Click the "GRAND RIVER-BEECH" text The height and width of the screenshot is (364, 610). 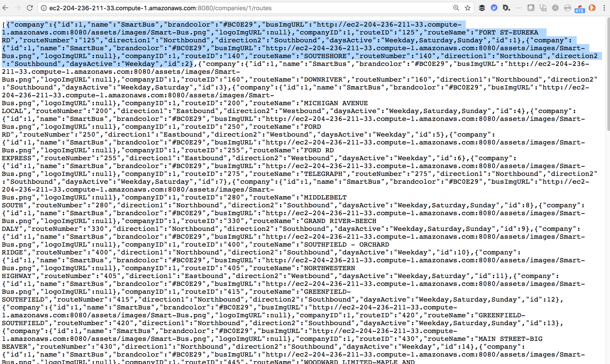tap(340, 221)
